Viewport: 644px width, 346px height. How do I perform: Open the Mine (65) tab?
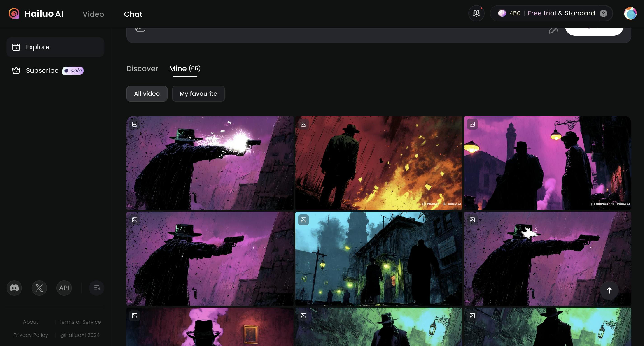[185, 68]
